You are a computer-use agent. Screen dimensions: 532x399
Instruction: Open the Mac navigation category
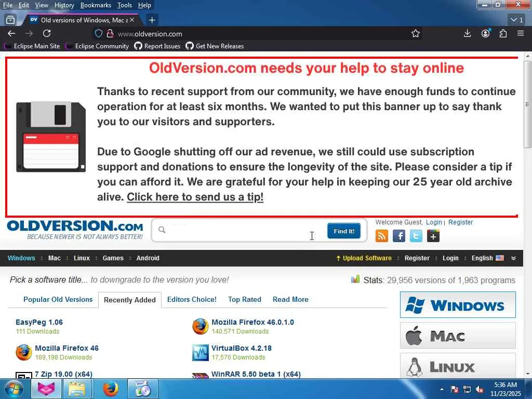click(x=54, y=258)
